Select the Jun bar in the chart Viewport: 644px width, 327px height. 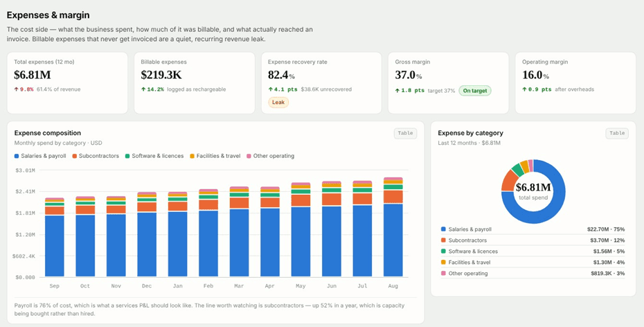tap(332, 229)
